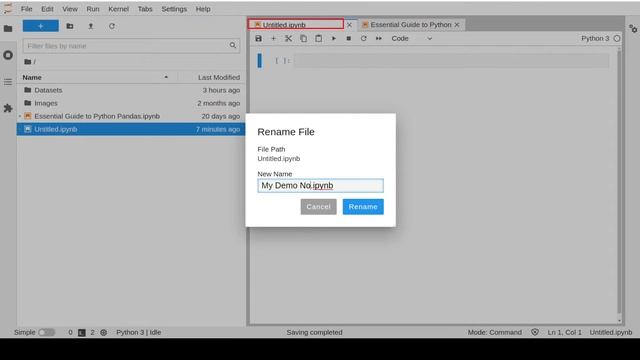Select the Untitled.ipynb file row
640x360 pixels.
[x=131, y=129]
